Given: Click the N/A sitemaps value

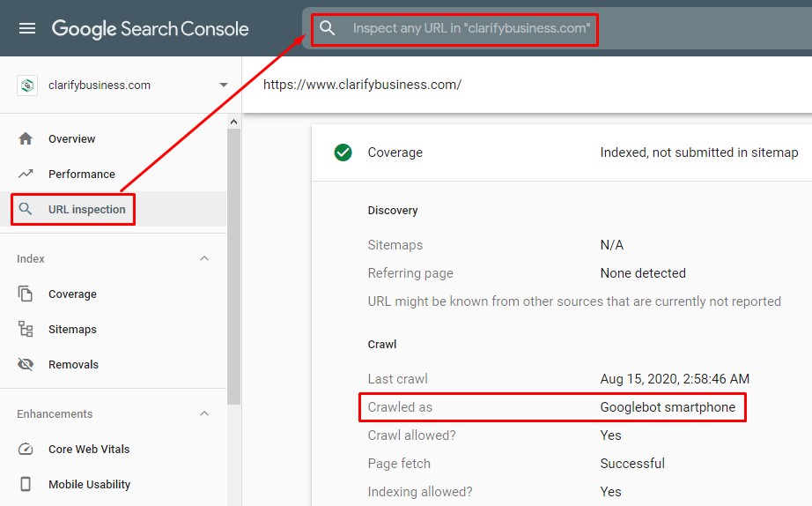Looking at the screenshot, I should pyautogui.click(x=611, y=245).
